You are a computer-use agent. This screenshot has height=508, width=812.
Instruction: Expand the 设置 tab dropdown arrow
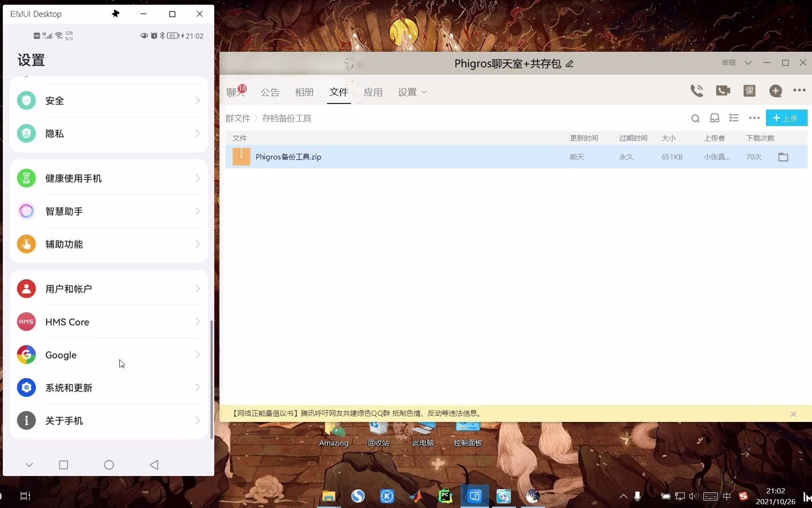click(425, 92)
